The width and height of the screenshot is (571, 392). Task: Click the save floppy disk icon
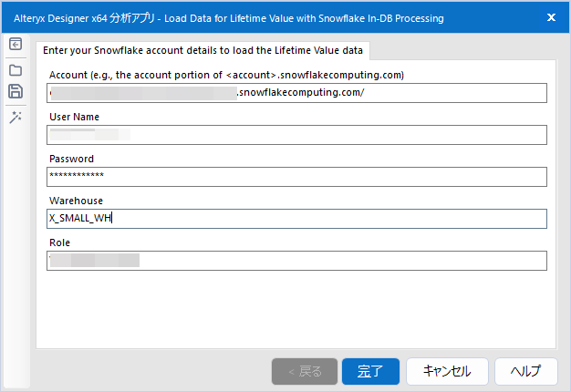16,91
